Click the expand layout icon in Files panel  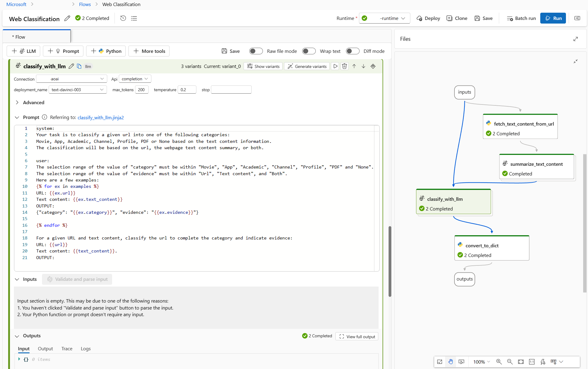[x=576, y=39]
